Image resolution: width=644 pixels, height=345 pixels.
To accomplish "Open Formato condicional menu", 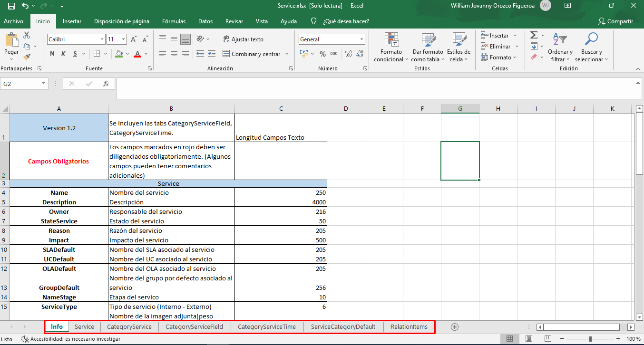I will coord(391,48).
